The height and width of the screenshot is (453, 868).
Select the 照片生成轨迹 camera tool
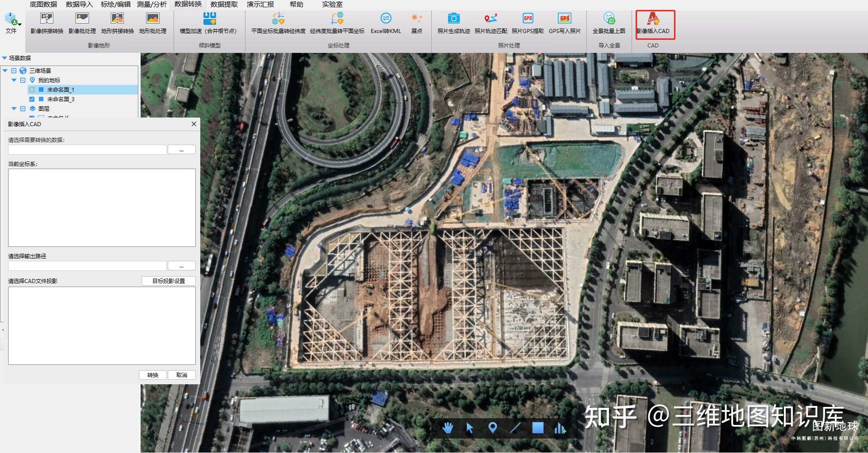[x=453, y=24]
